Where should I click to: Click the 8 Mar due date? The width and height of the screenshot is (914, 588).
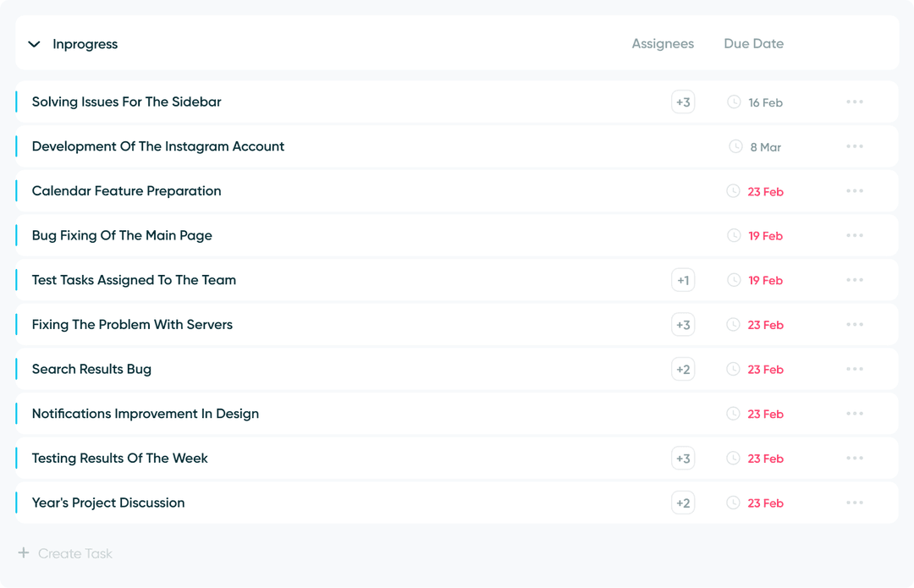765,147
